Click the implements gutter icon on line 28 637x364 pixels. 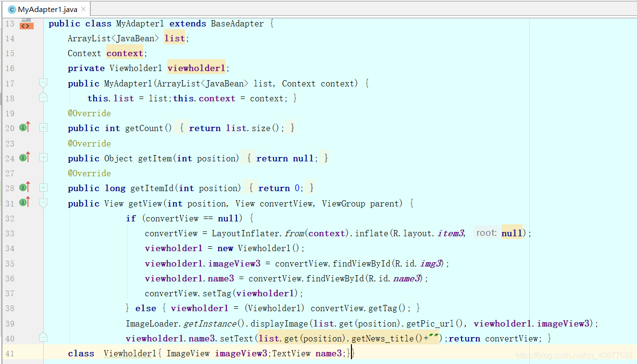coord(25,187)
